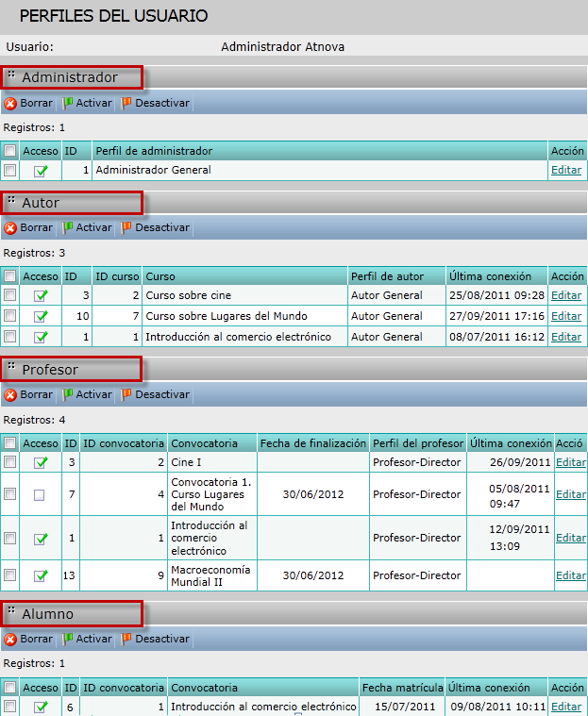Viewport: 588px width, 716px height.
Task: Click Editar for Macroeconomía Mundial II
Action: (571, 575)
